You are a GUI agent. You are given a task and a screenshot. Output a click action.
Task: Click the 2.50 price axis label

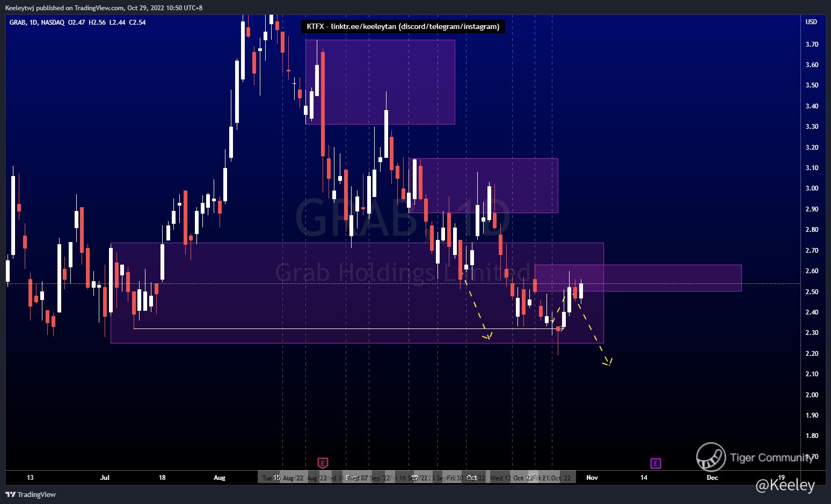pyautogui.click(x=812, y=292)
